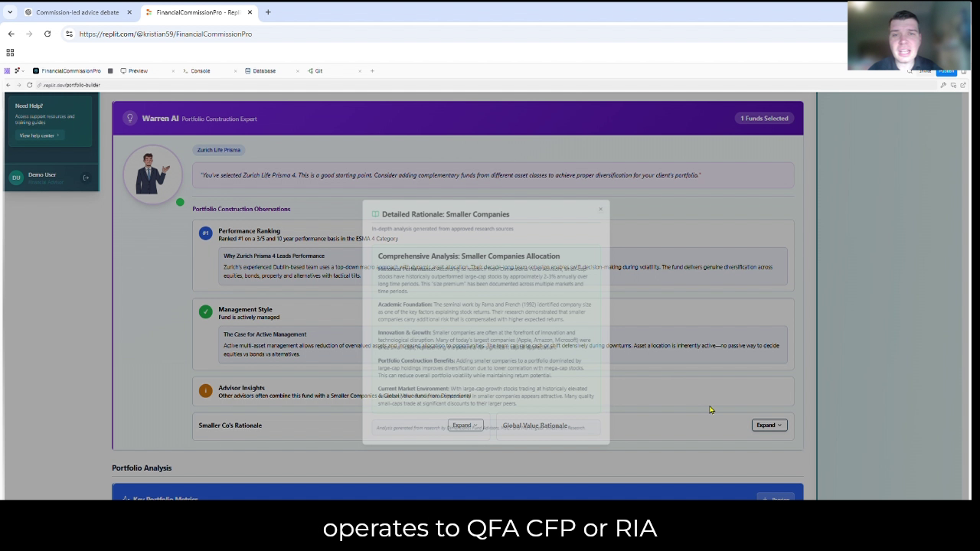Open the browser tab search dropdown
The height and width of the screenshot is (551, 980).
[x=10, y=12]
